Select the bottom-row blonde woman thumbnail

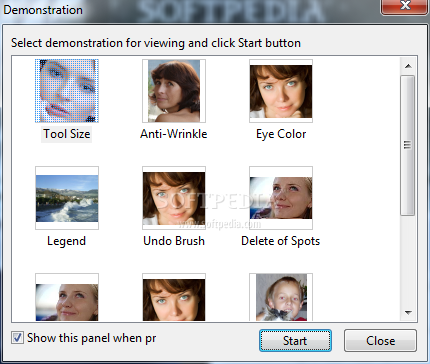point(67,297)
